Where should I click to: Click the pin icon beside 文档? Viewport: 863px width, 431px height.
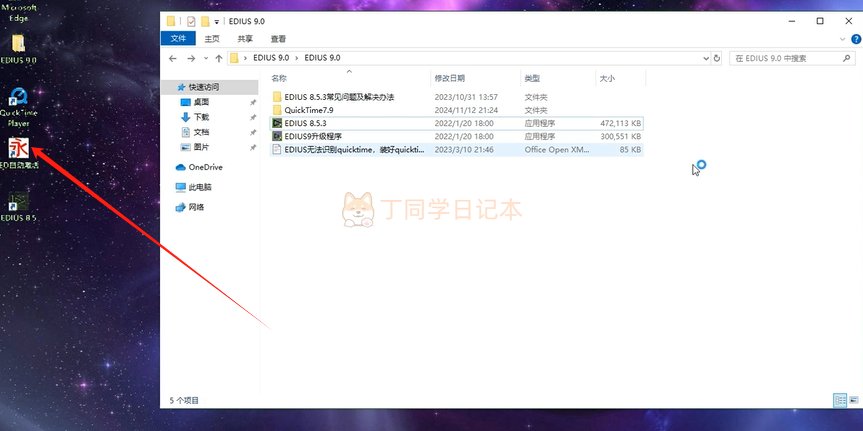(x=253, y=132)
